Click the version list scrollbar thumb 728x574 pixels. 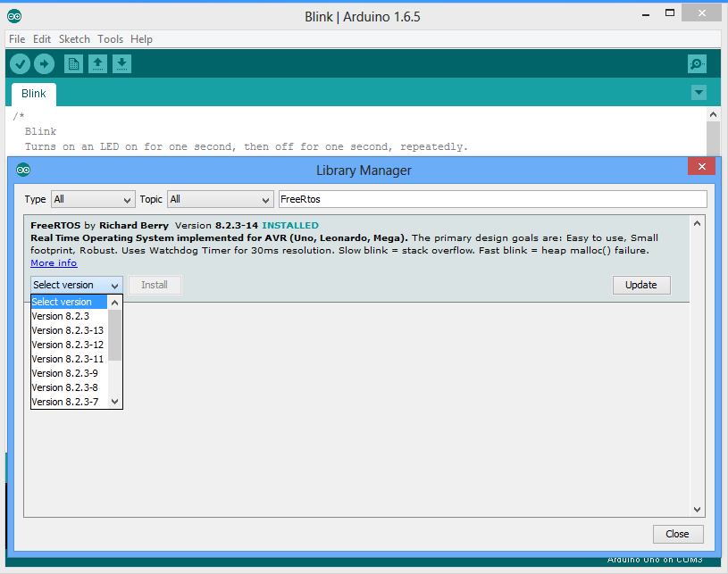pyautogui.click(x=114, y=335)
